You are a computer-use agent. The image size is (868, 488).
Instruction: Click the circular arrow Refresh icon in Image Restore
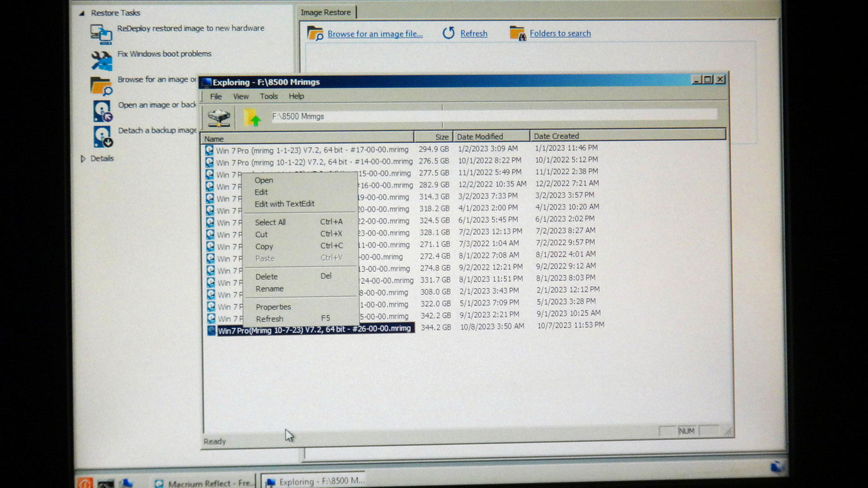point(448,33)
